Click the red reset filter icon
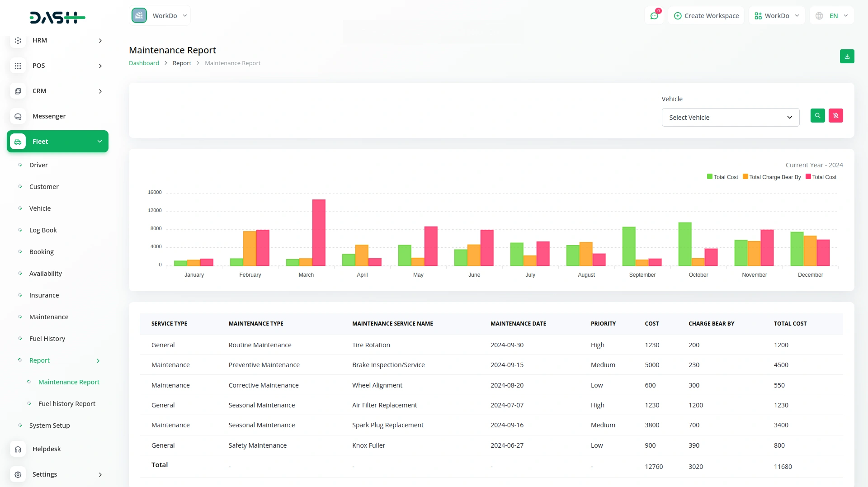 [835, 116]
